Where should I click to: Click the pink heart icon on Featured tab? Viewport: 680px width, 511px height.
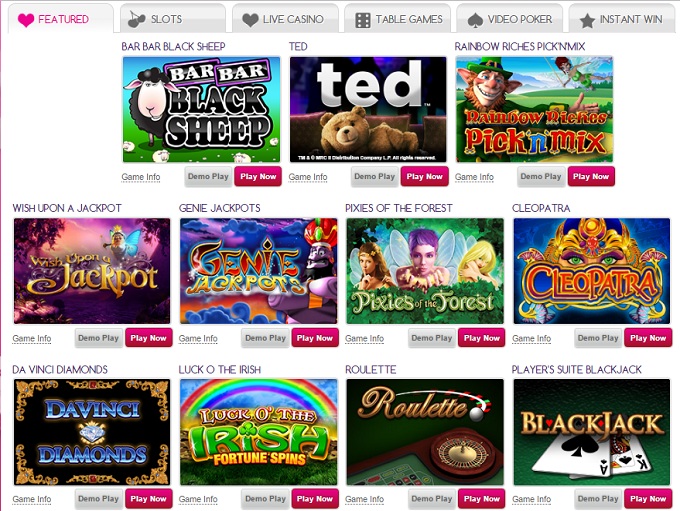pyautogui.click(x=26, y=20)
